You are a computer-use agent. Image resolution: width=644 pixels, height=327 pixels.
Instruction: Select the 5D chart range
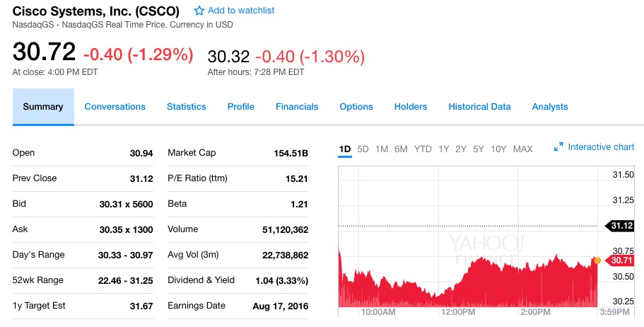(x=363, y=149)
